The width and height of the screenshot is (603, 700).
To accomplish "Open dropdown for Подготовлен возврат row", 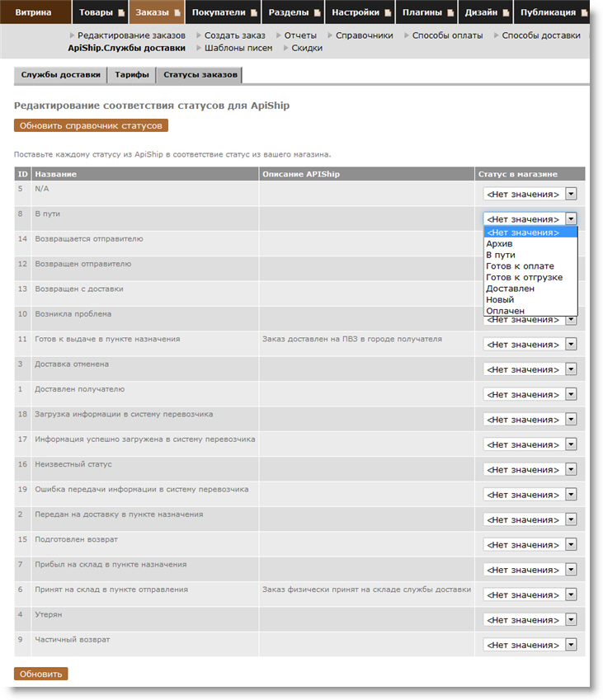I will (x=530, y=544).
